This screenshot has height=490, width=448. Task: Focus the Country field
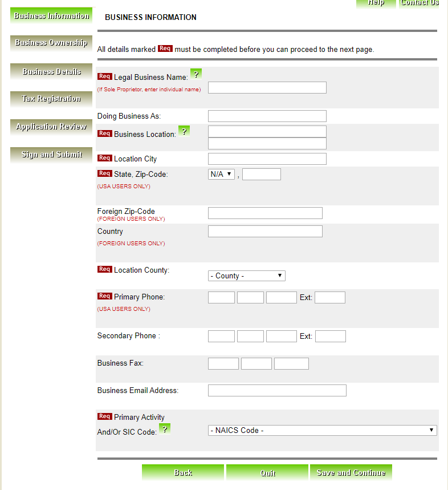click(x=266, y=231)
